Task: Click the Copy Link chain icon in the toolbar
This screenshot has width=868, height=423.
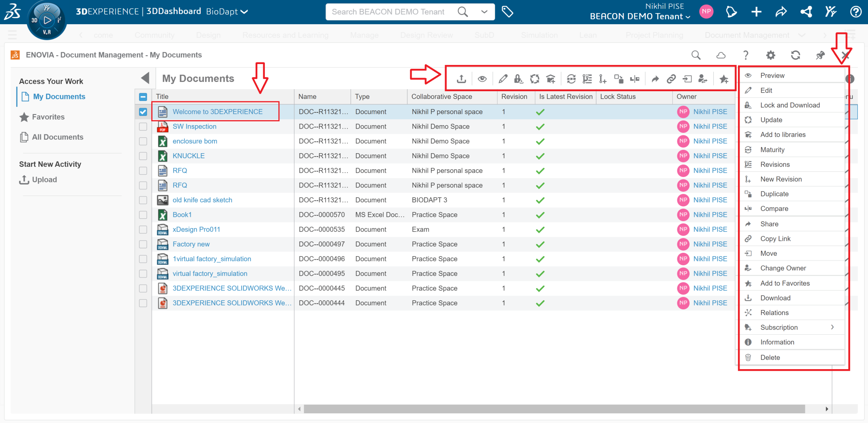Action: click(x=671, y=79)
